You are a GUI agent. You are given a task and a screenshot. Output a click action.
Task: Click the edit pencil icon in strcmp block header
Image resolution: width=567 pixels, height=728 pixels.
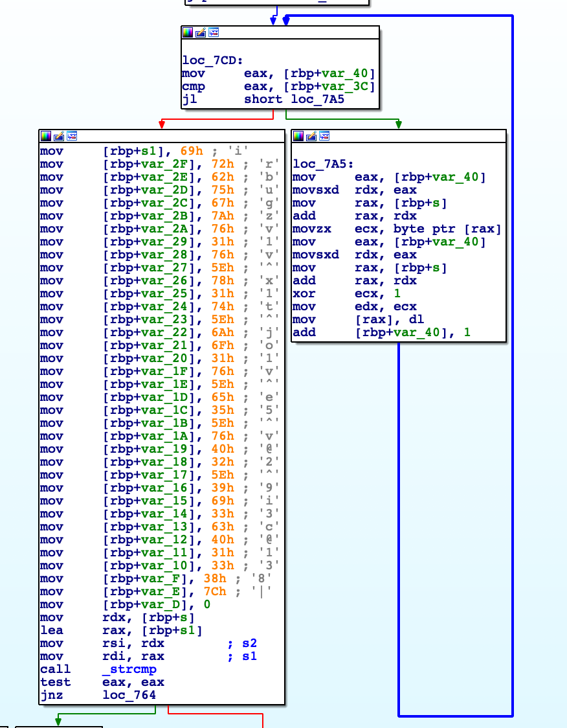coord(58,136)
